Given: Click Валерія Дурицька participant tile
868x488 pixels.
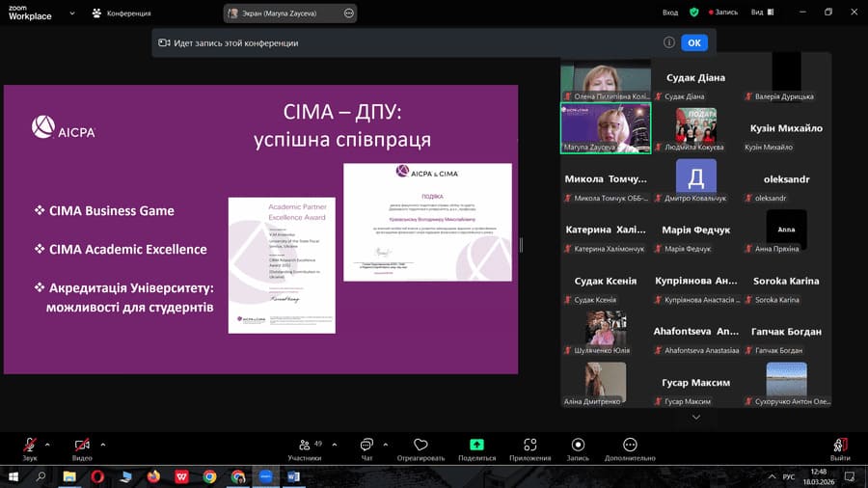Looking at the screenshot, I should coord(786,77).
